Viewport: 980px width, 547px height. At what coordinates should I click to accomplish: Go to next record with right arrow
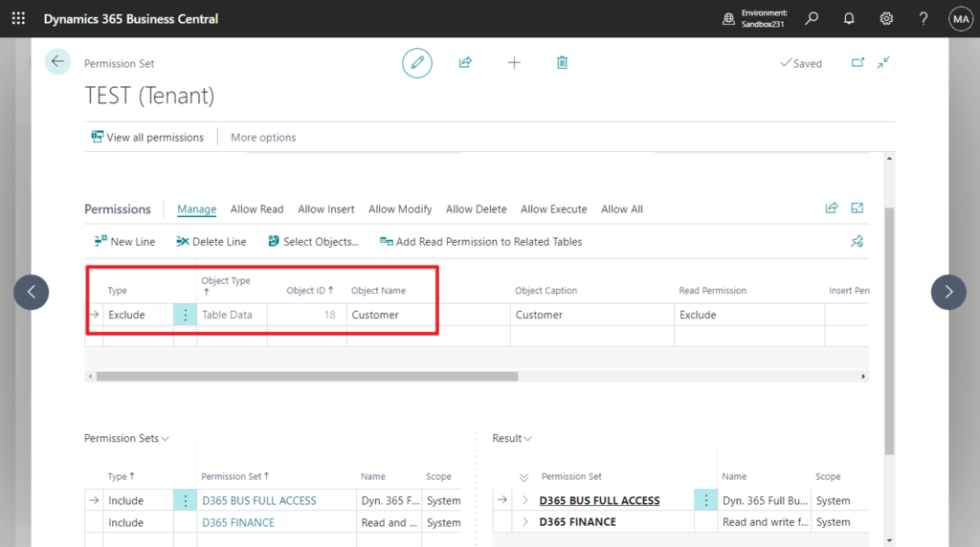[948, 292]
